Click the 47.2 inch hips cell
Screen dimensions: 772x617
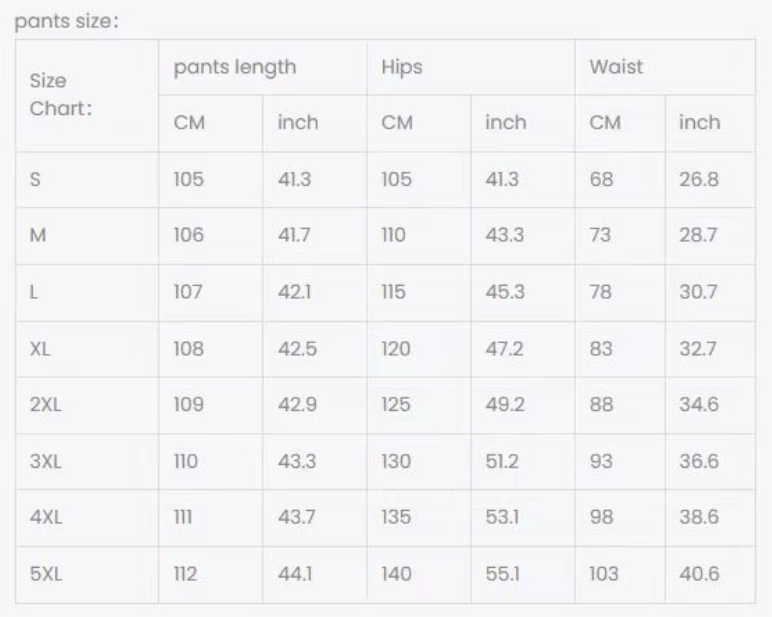(522, 350)
